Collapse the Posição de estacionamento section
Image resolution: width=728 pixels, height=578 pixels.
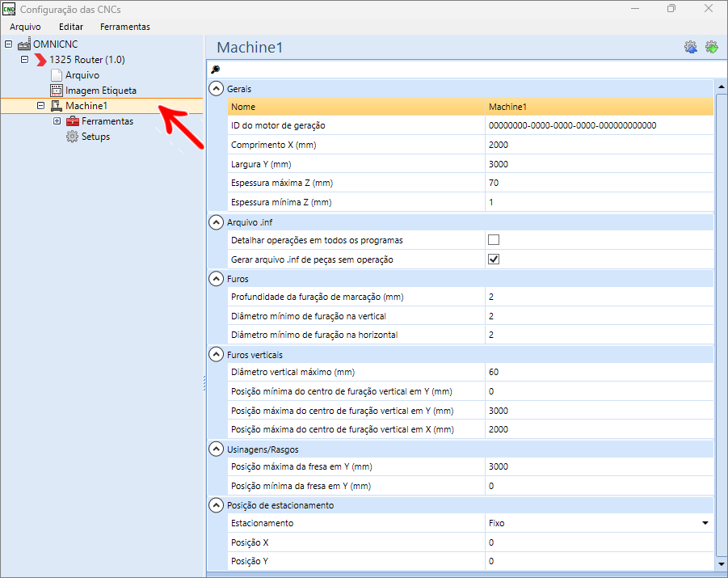[x=216, y=505]
